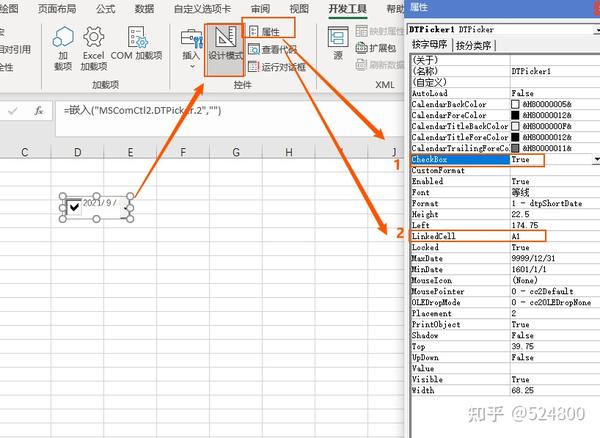This screenshot has height=438, width=600.
Task: Click the CalendarBackColor white swatch
Action: click(515, 104)
